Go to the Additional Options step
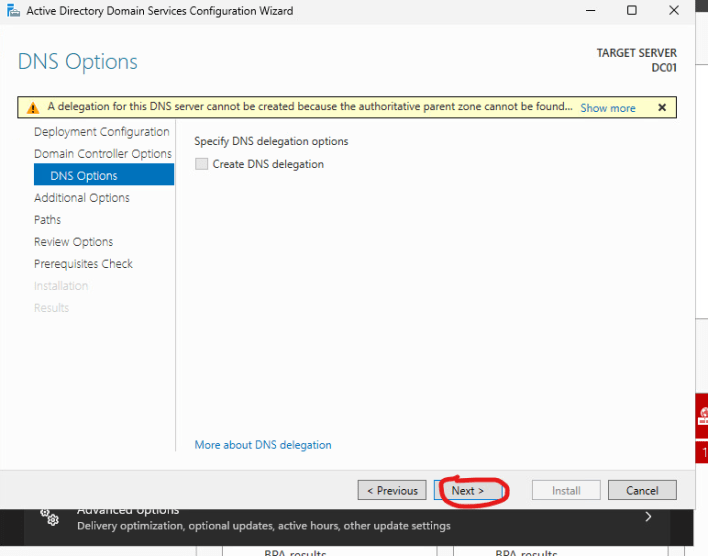The height and width of the screenshot is (556, 708). tap(82, 198)
